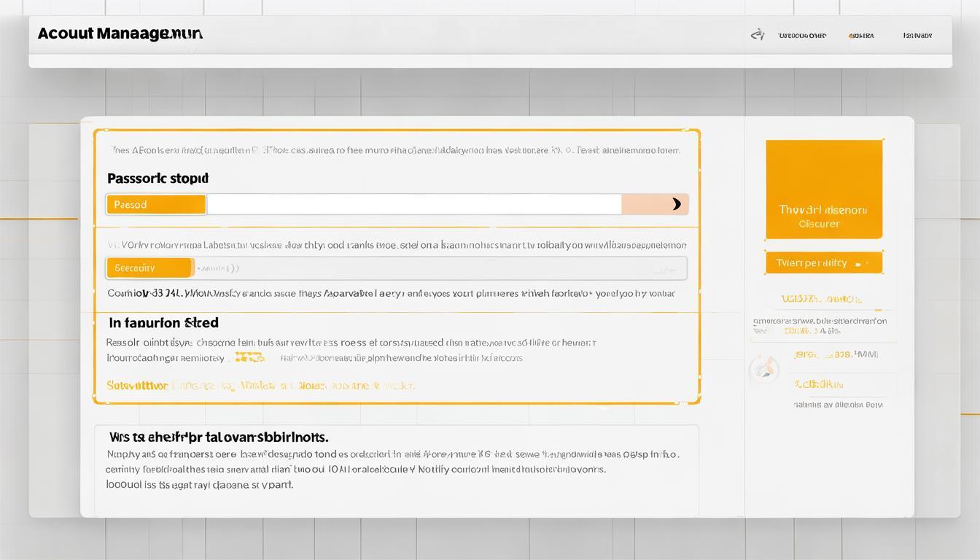The height and width of the screenshot is (560, 980).
Task: Open the orange link beside the avatar
Action: (835, 354)
